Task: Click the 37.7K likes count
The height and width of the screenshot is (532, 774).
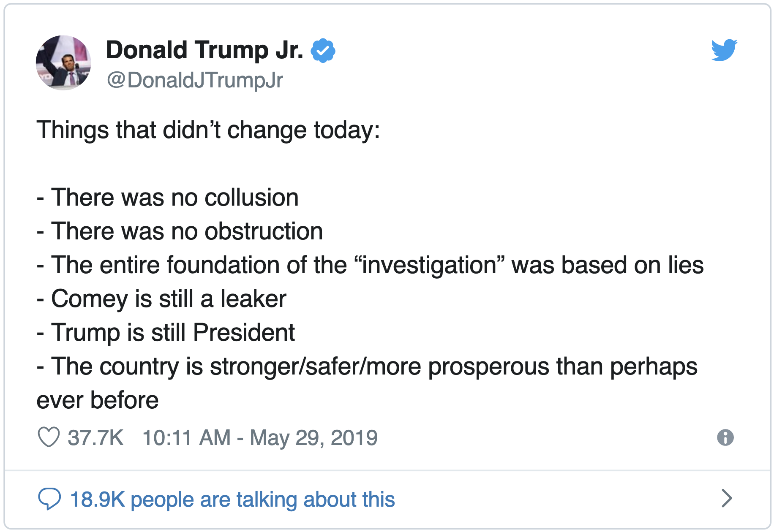Action: 95,437
